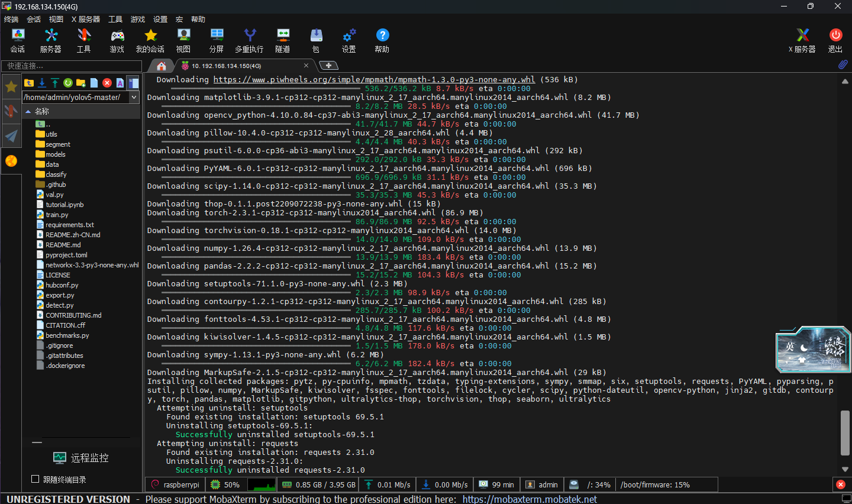Screen dimensions: 852x504
Task: Select the 10. 192.168.134.150(4G) tab
Action: (244, 66)
